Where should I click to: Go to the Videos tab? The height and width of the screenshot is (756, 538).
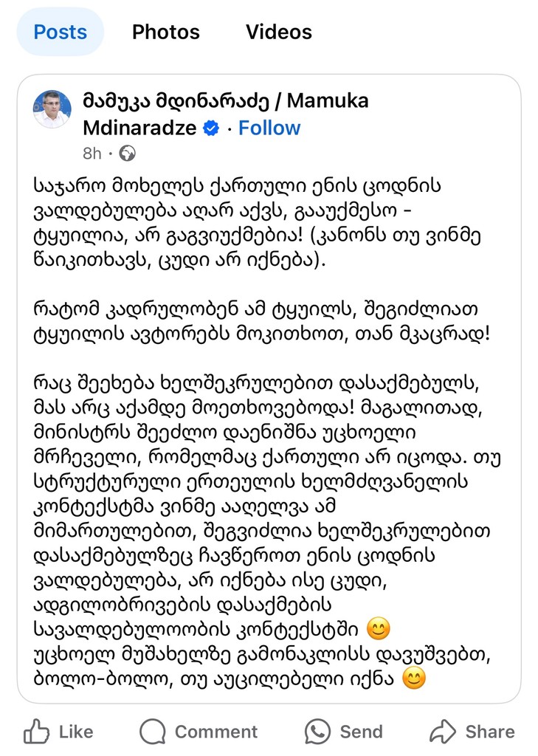pyautogui.click(x=278, y=32)
